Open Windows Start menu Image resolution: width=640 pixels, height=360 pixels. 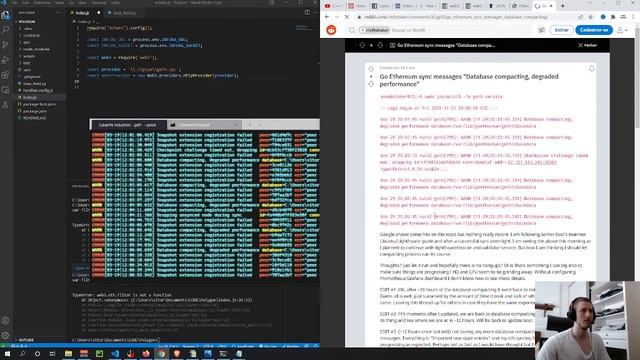(7, 353)
